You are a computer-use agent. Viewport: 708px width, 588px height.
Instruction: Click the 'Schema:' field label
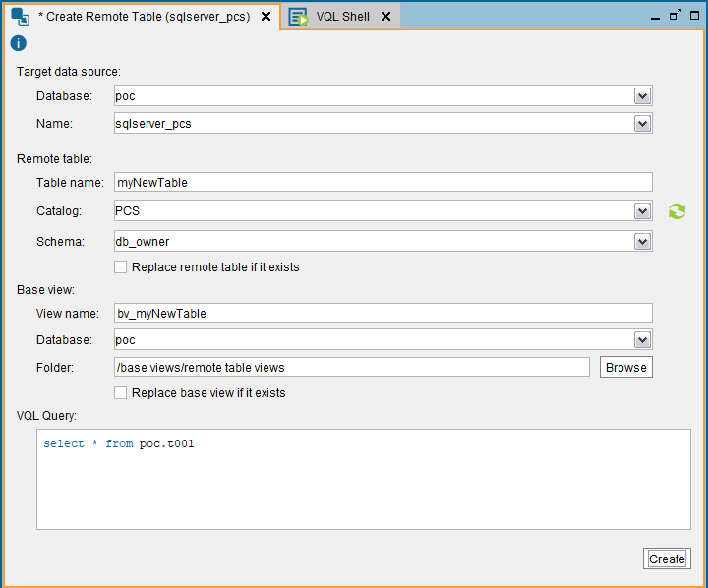pos(61,242)
